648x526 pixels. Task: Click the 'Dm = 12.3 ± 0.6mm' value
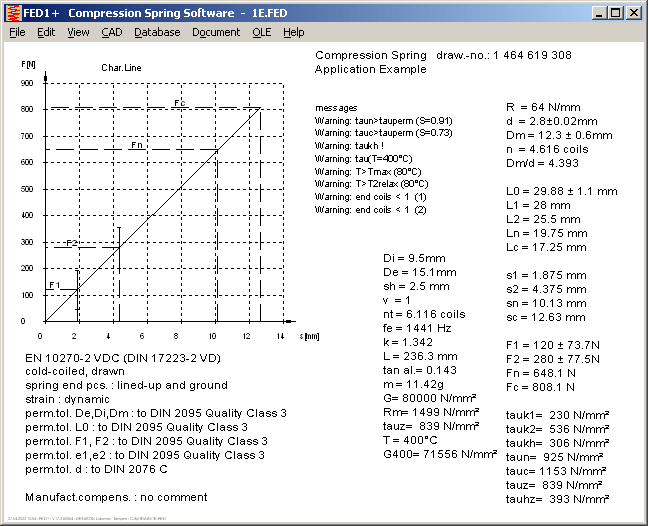click(x=559, y=136)
